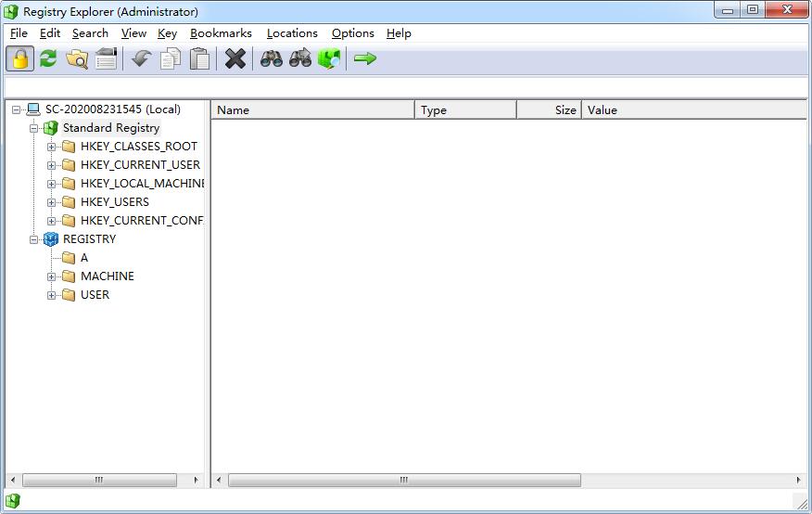Click the green Refresh toolbar icon

click(x=49, y=58)
